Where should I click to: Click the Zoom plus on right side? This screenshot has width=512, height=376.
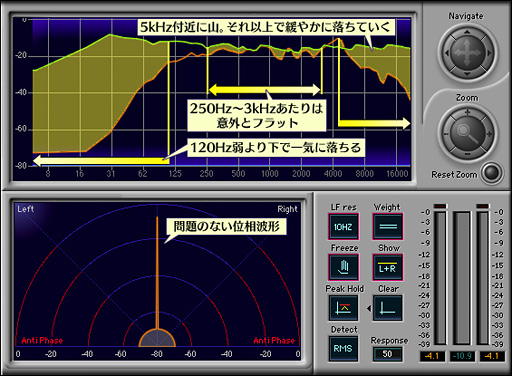[489, 134]
